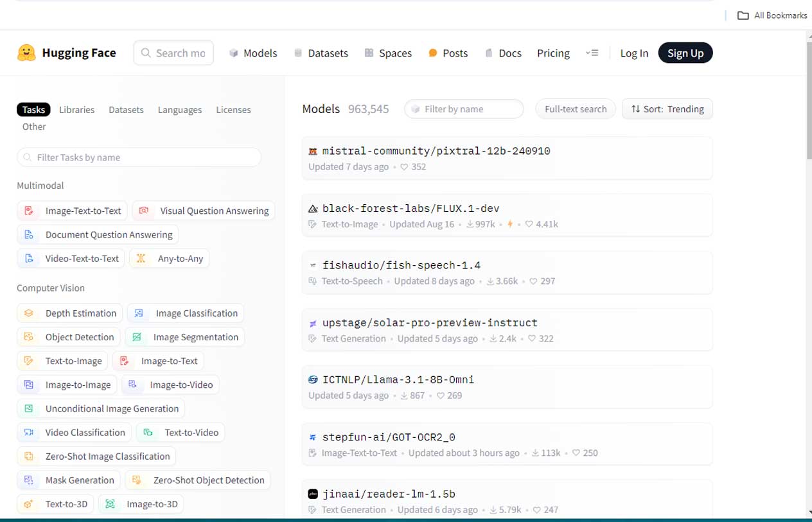812x522 pixels.
Task: Click the stepfun-ai avatar icon
Action: coord(313,437)
